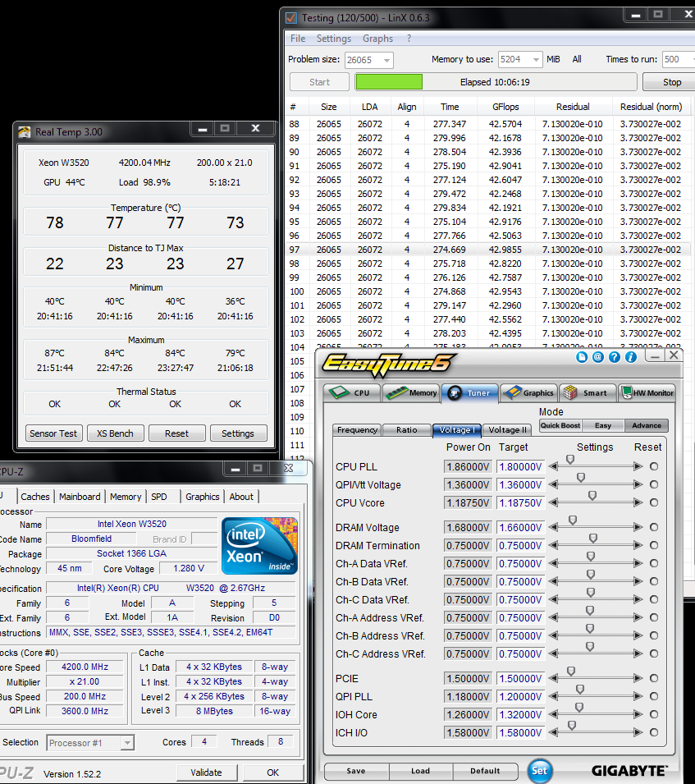Increase PCIE voltage with right arrow
Image resolution: width=695 pixels, height=784 pixels.
click(638, 678)
